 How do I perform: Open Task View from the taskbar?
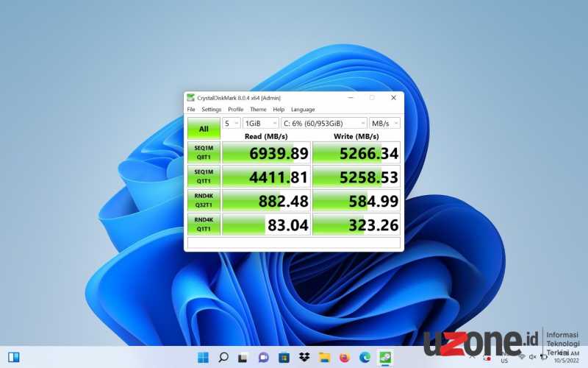point(243,357)
